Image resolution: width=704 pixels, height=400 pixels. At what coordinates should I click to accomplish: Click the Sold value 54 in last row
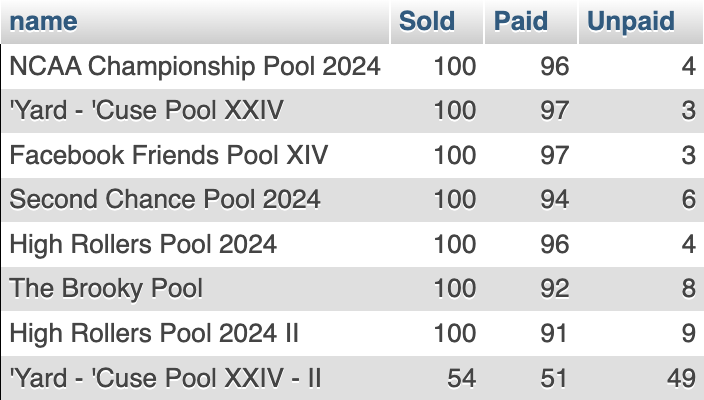(462, 378)
